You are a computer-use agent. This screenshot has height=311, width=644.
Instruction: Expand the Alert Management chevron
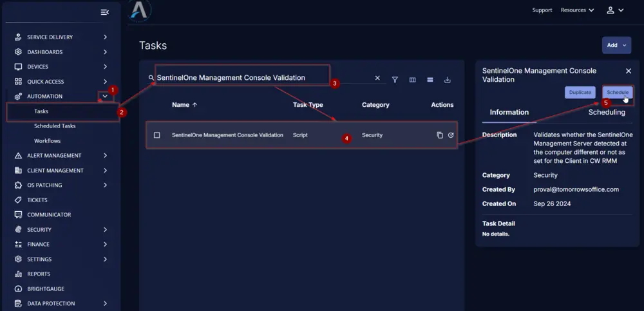point(105,155)
